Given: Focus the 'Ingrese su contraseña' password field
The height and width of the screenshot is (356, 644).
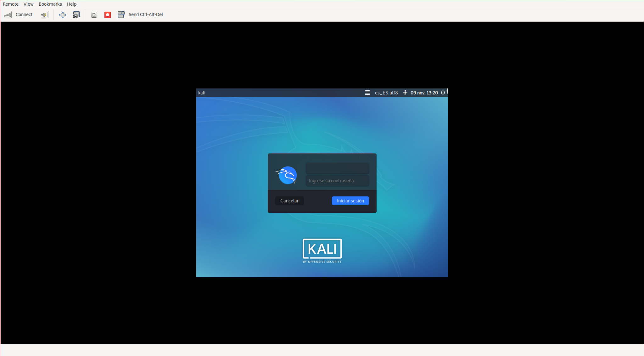Looking at the screenshot, I should click(337, 181).
